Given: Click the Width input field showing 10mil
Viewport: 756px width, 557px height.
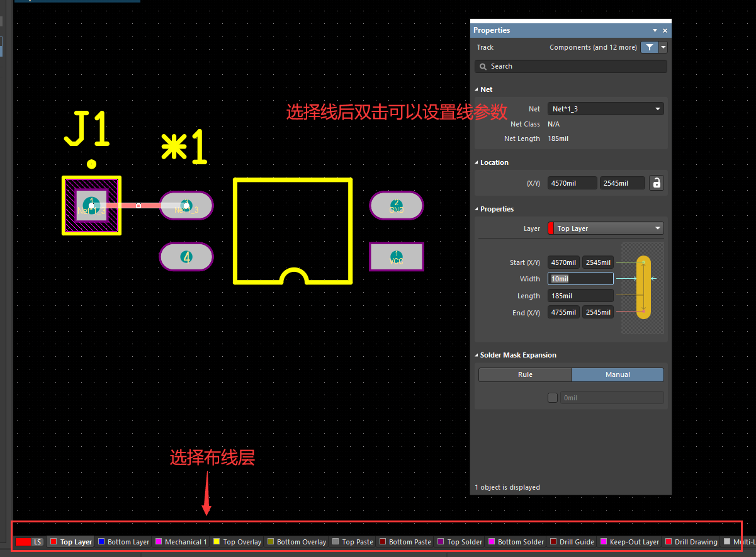Looking at the screenshot, I should [x=580, y=278].
